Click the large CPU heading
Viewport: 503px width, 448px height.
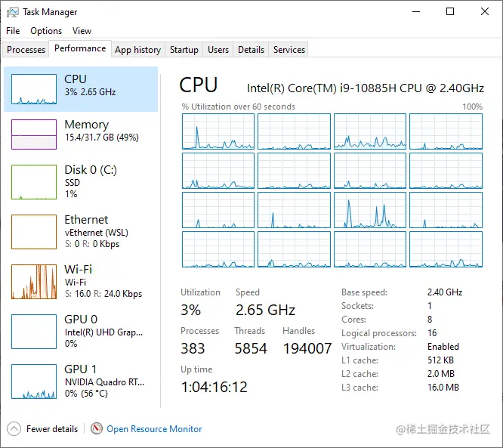[199, 85]
